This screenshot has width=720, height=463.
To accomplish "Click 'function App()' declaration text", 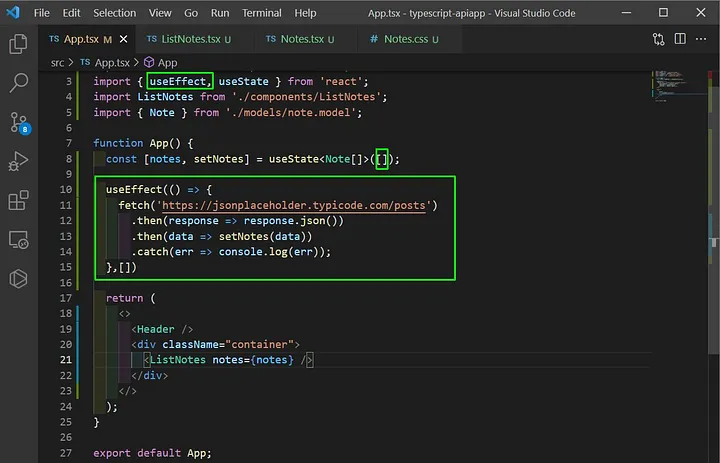I will pyautogui.click(x=137, y=143).
